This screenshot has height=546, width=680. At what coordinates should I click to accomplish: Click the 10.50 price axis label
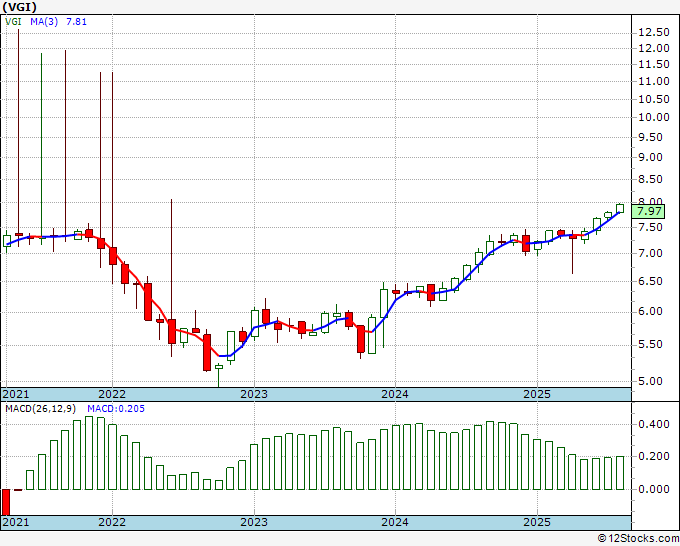tap(654, 99)
